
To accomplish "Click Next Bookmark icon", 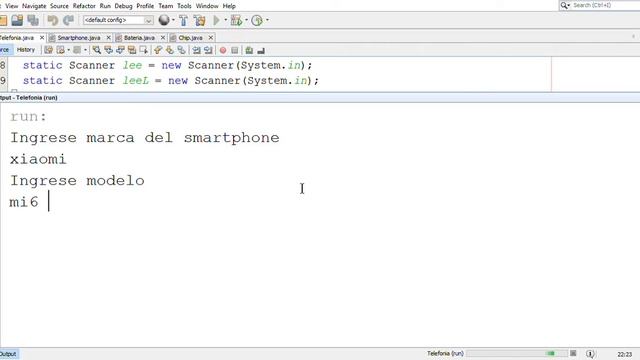I will 170,50.
